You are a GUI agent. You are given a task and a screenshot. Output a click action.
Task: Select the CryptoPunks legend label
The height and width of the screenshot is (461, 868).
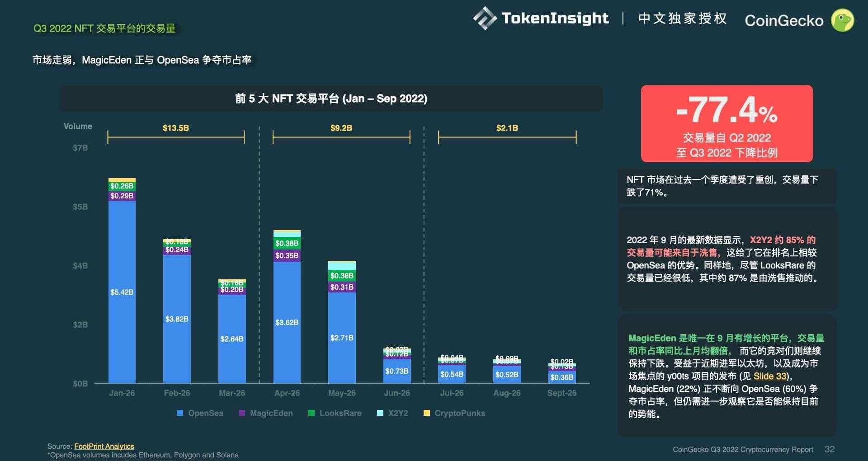[460, 413]
